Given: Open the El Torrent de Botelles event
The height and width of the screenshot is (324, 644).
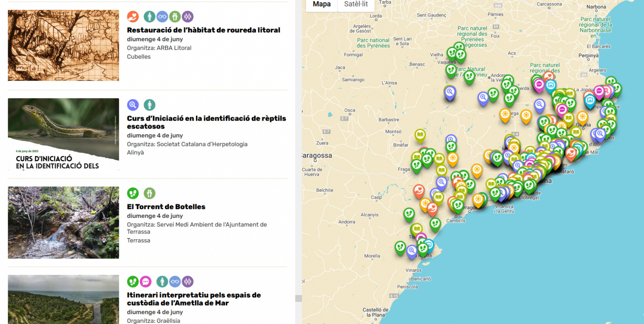Looking at the screenshot, I should coord(166,207).
